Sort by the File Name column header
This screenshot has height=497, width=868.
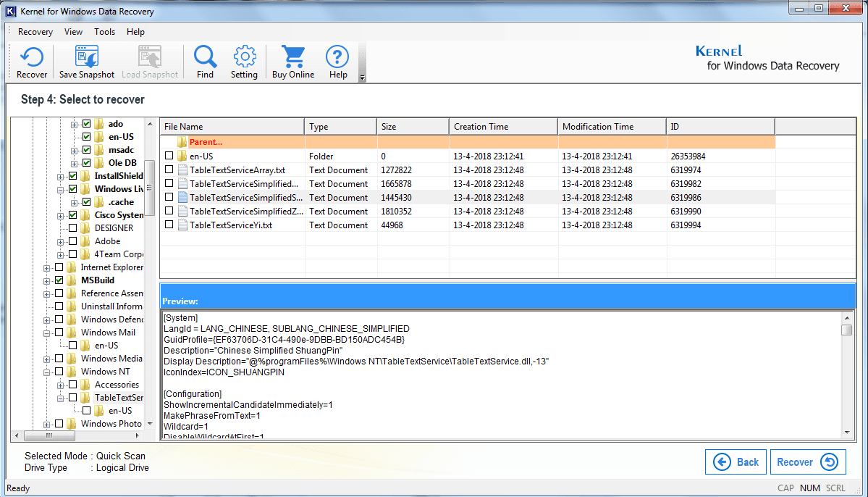tap(232, 126)
